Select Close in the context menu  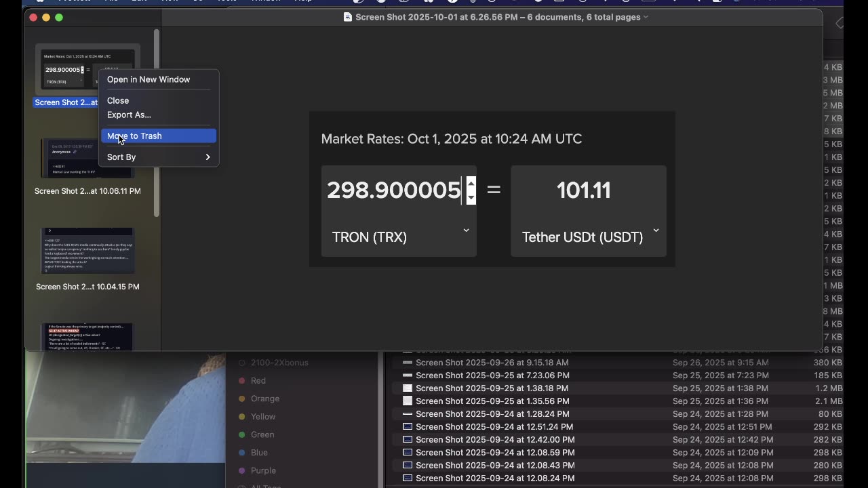pos(118,100)
